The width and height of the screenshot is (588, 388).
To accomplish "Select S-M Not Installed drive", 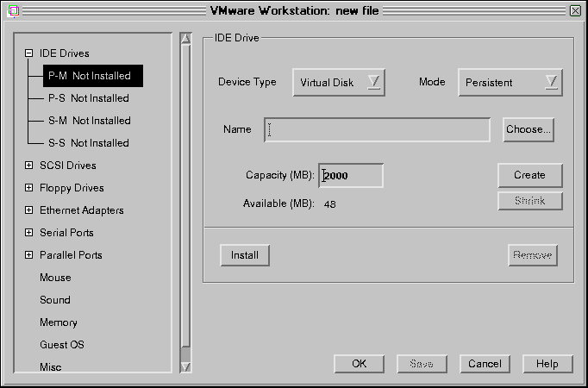I will pos(90,121).
